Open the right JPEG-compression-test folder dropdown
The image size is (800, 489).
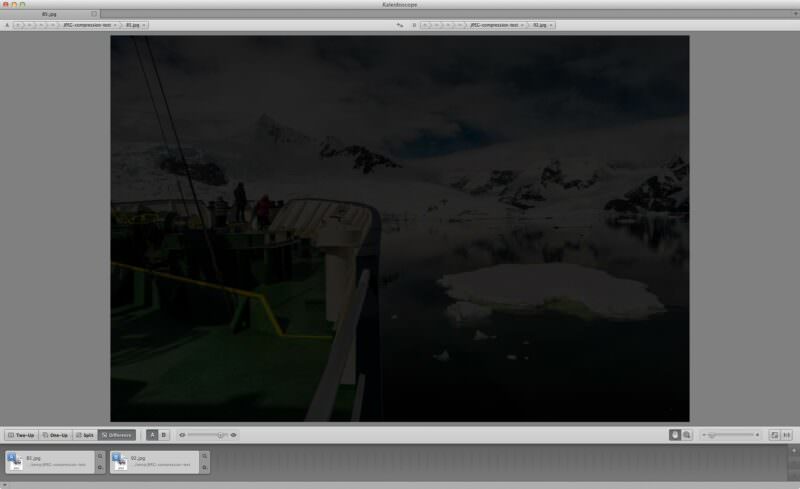coord(496,25)
